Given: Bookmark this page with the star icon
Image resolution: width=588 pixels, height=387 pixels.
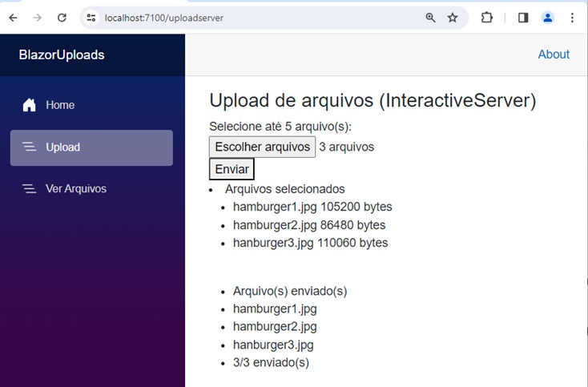Looking at the screenshot, I should [453, 18].
